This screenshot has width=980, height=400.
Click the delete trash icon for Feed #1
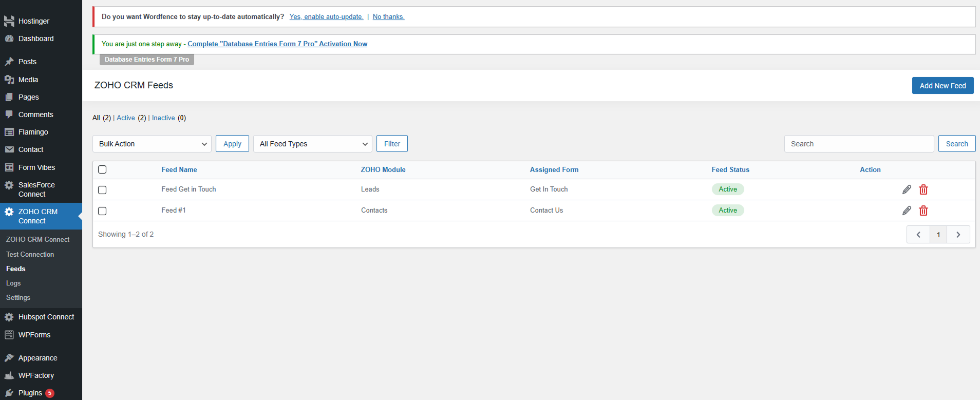point(924,211)
